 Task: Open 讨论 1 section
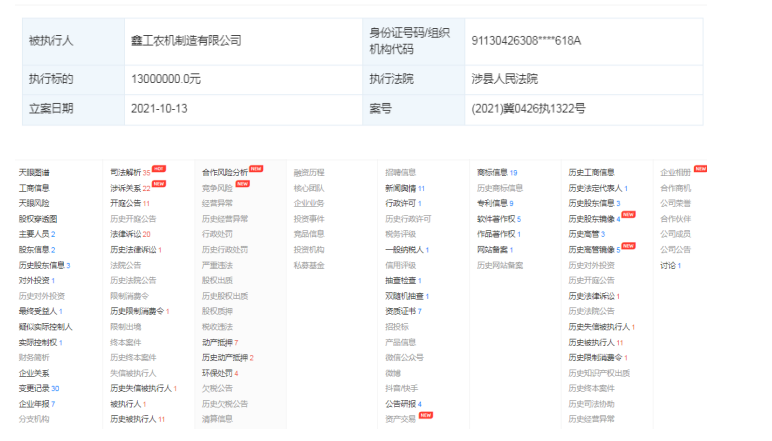tap(671, 265)
